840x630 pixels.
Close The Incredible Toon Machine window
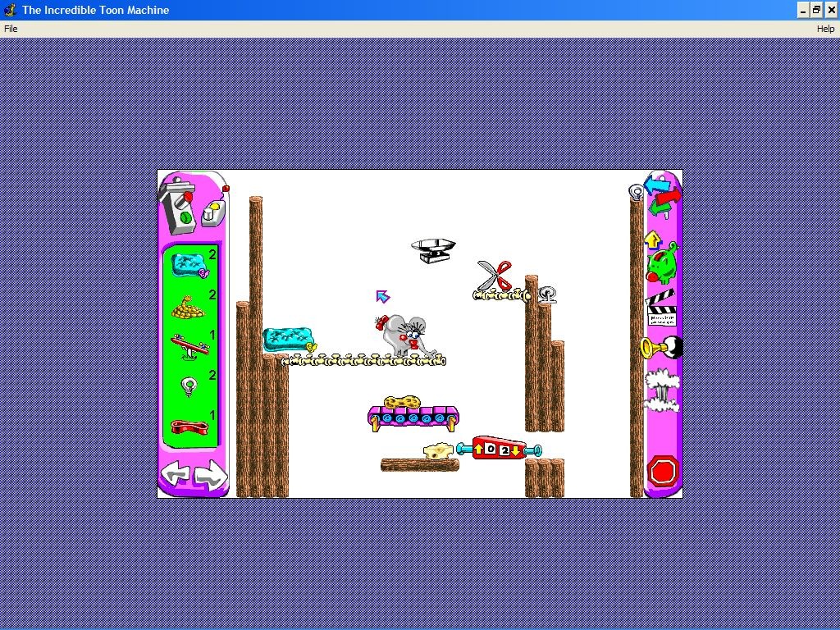[830, 10]
